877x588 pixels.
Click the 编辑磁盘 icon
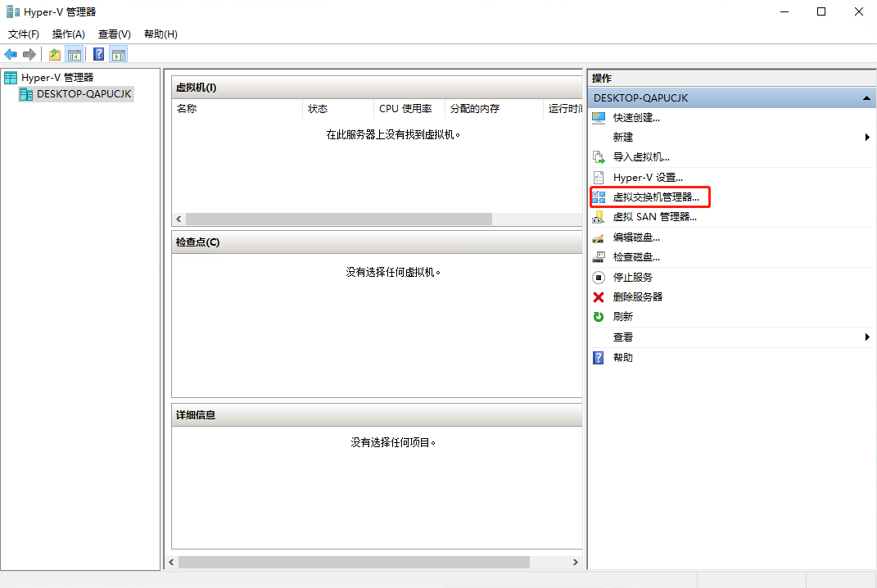tap(599, 237)
